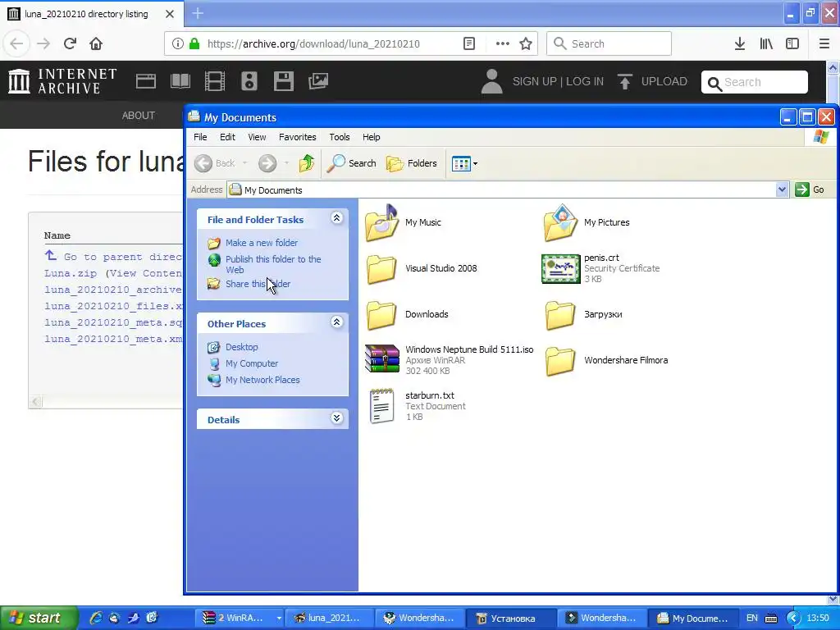This screenshot has width=840, height=630.
Task: Open Firefox downloads panel
Action: pyautogui.click(x=739, y=44)
